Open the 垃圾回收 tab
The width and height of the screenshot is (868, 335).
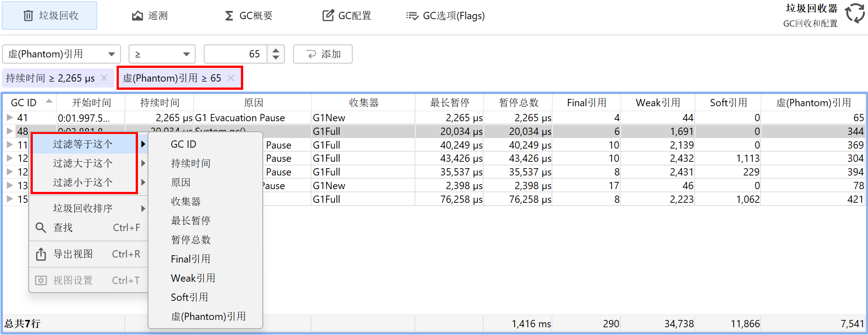point(50,15)
